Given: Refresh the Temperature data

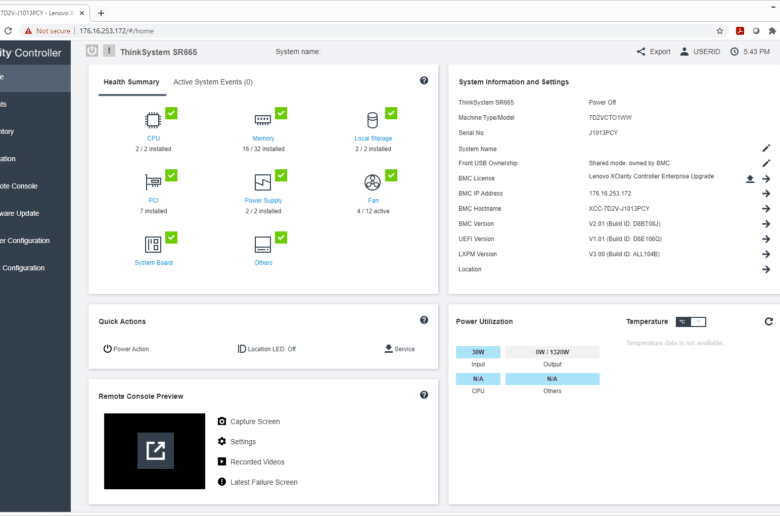Looking at the screenshot, I should (x=769, y=321).
